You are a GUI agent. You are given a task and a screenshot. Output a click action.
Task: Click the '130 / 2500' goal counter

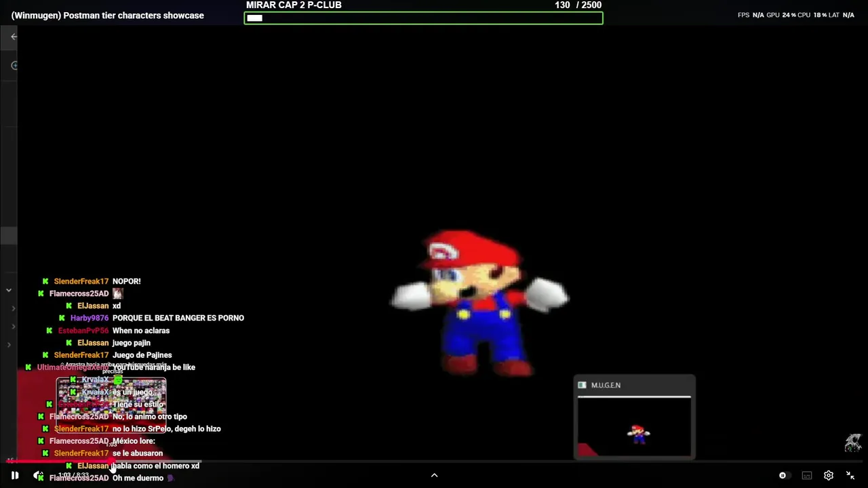click(578, 5)
